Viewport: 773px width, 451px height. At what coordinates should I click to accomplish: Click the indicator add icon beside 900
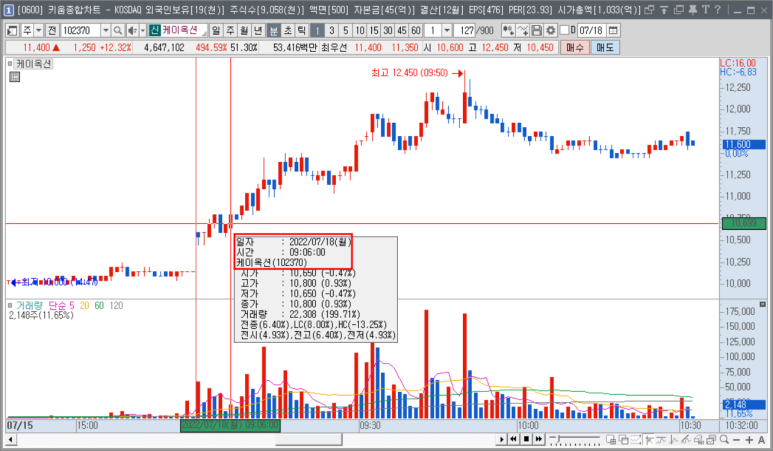[508, 31]
